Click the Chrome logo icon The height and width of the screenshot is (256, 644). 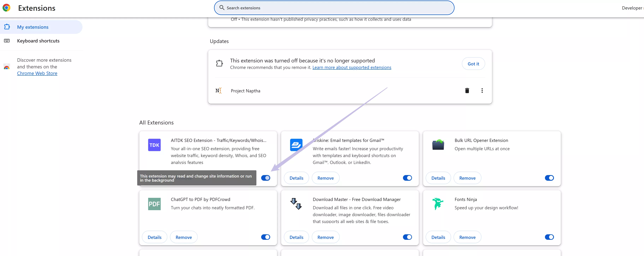tap(7, 8)
